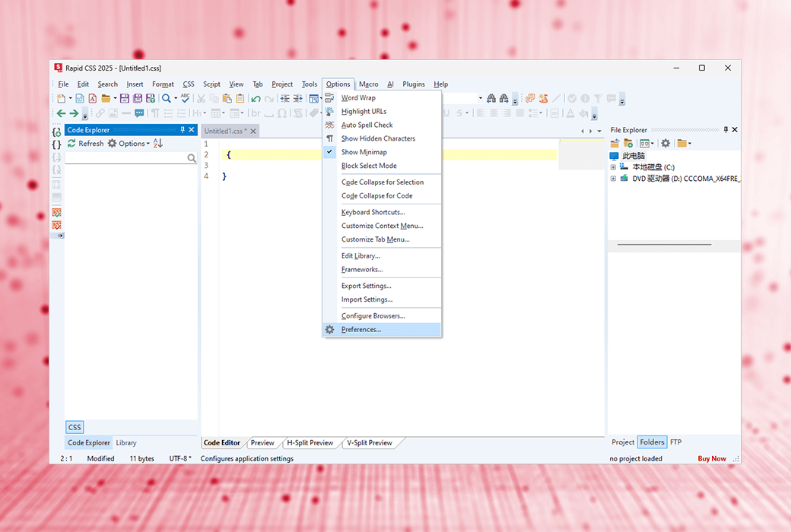Toggle Auto Spell Check option
Image resolution: width=791 pixels, height=532 pixels.
point(382,125)
